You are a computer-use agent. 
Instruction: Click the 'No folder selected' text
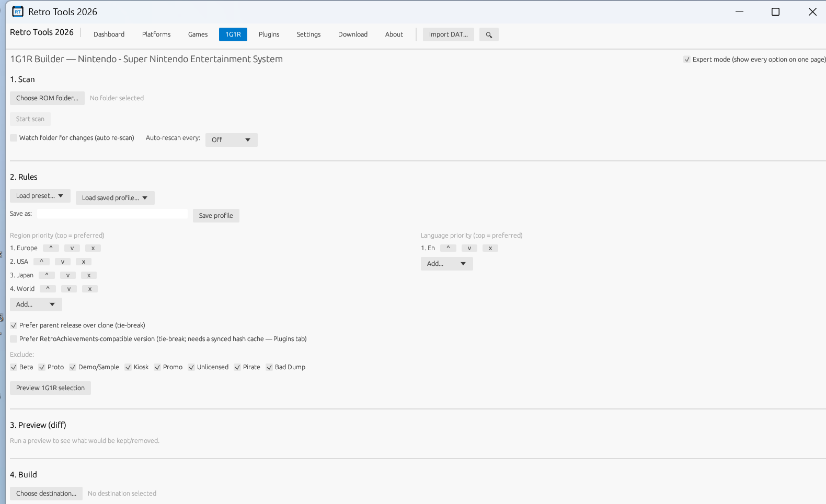pyautogui.click(x=117, y=98)
